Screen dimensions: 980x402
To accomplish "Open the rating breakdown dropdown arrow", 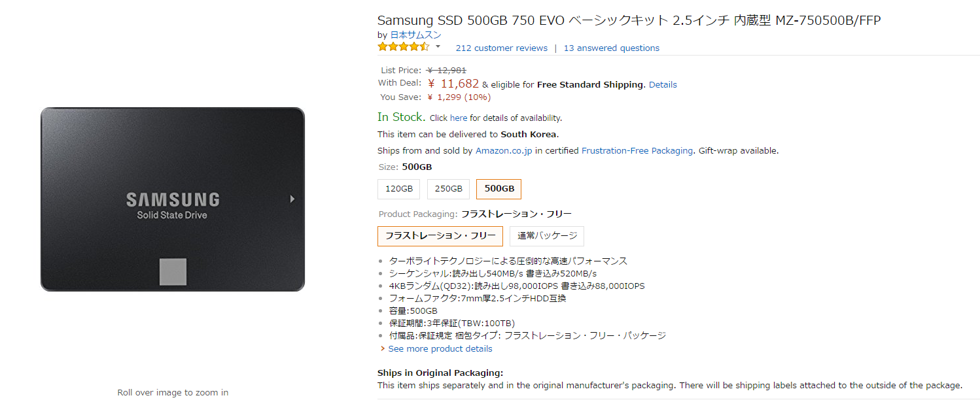I will pyautogui.click(x=438, y=47).
